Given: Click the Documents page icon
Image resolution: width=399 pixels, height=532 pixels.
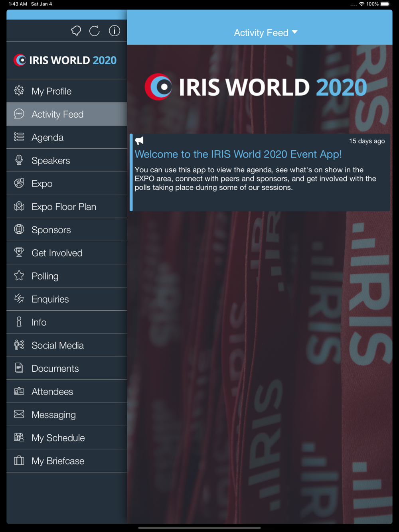Looking at the screenshot, I should pyautogui.click(x=19, y=368).
